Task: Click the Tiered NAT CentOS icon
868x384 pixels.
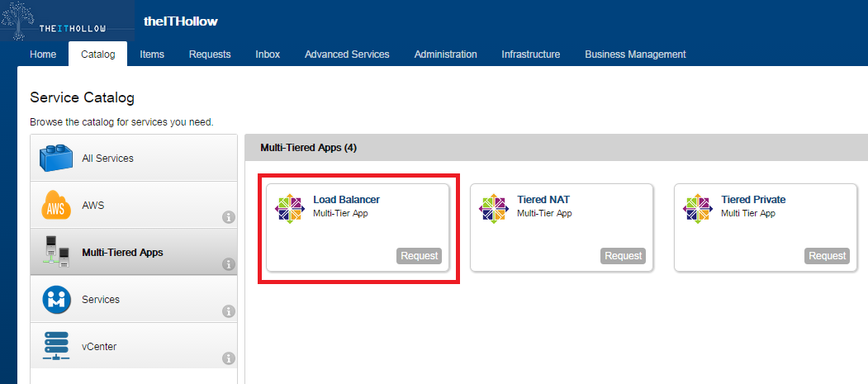Action: [494, 208]
